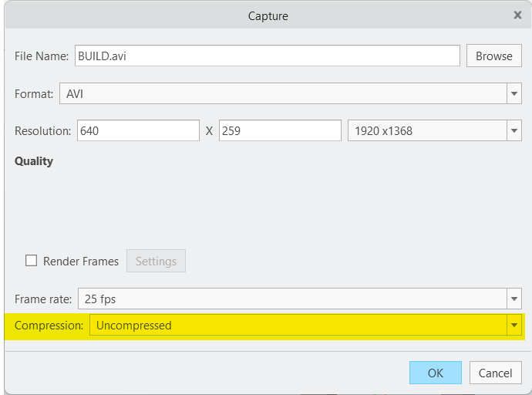Click the resolution width field showing 640
The height and width of the screenshot is (395, 532).
139,131
